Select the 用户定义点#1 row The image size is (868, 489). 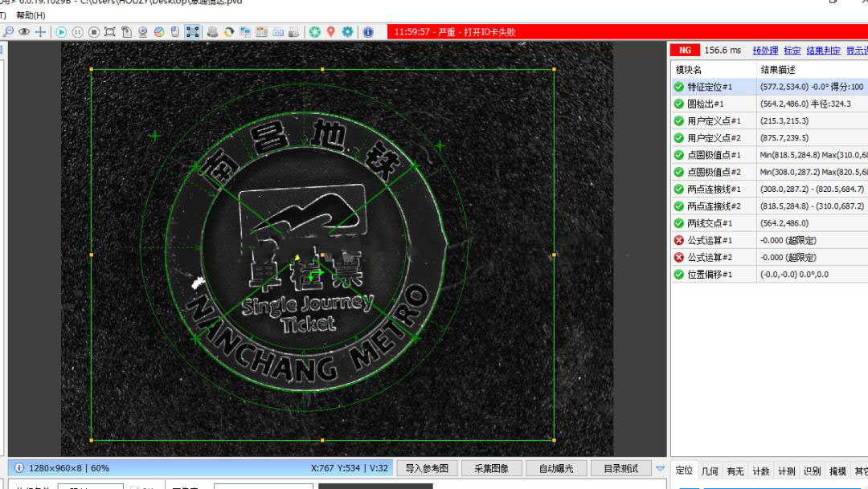click(x=769, y=120)
